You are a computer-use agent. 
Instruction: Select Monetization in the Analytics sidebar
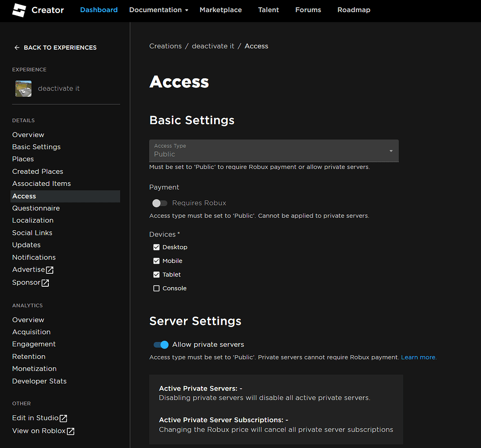click(x=34, y=368)
